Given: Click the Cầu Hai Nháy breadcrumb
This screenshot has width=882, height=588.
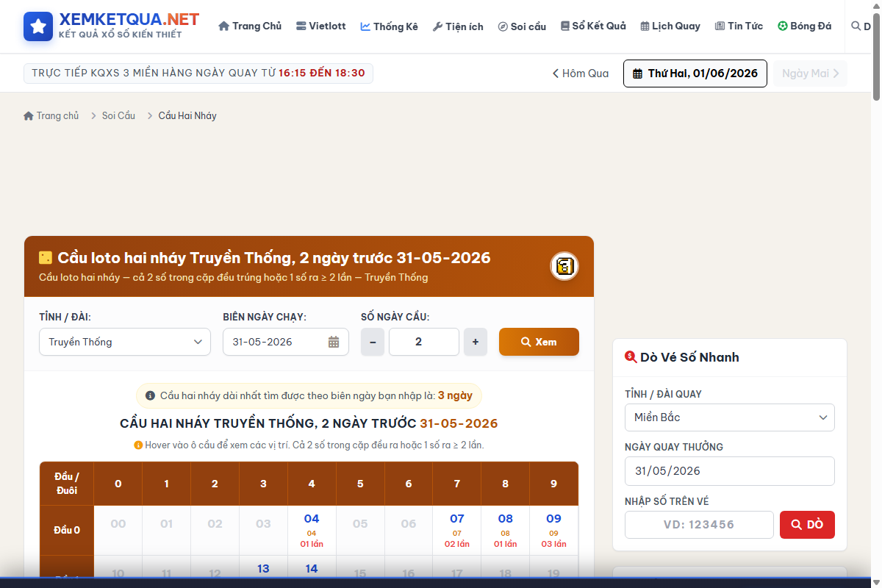Looking at the screenshot, I should 187,116.
